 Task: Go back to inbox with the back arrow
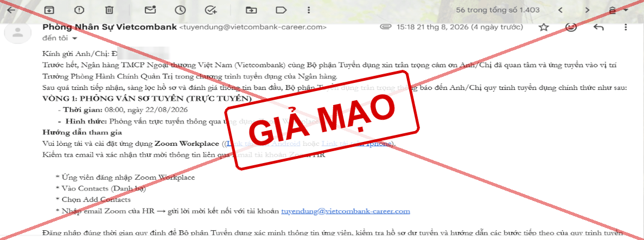pos(11,9)
